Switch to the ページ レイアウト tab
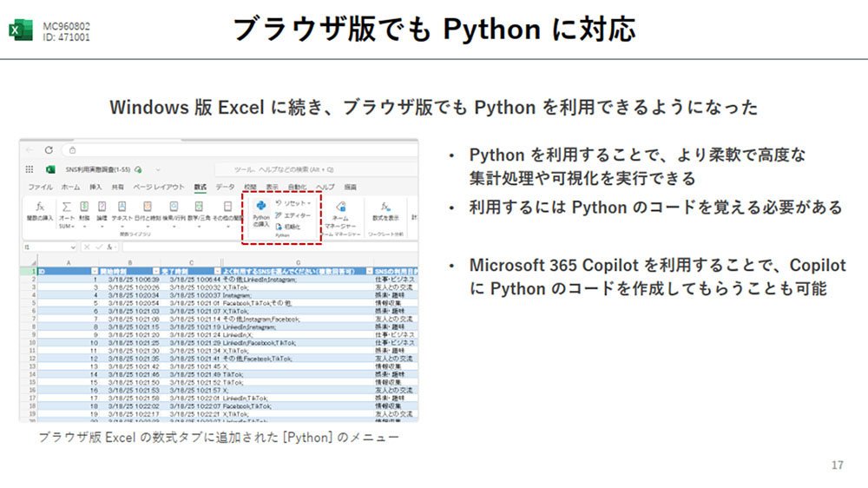 click(158, 188)
